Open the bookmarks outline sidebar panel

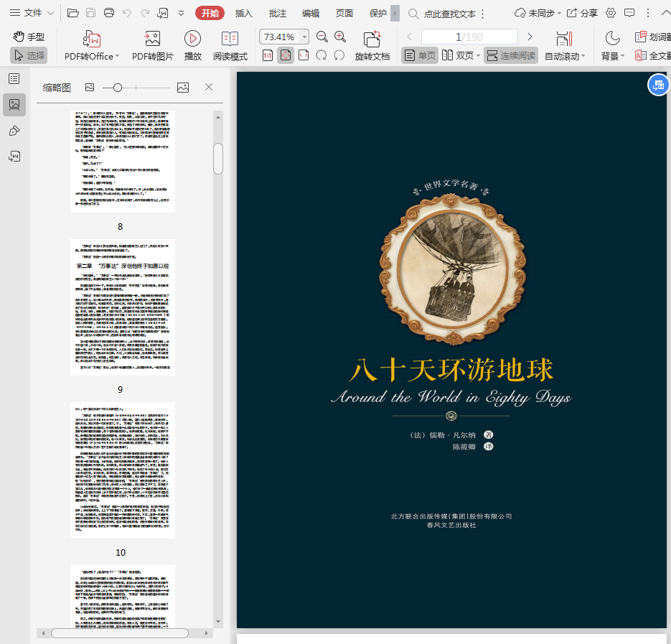point(14,78)
